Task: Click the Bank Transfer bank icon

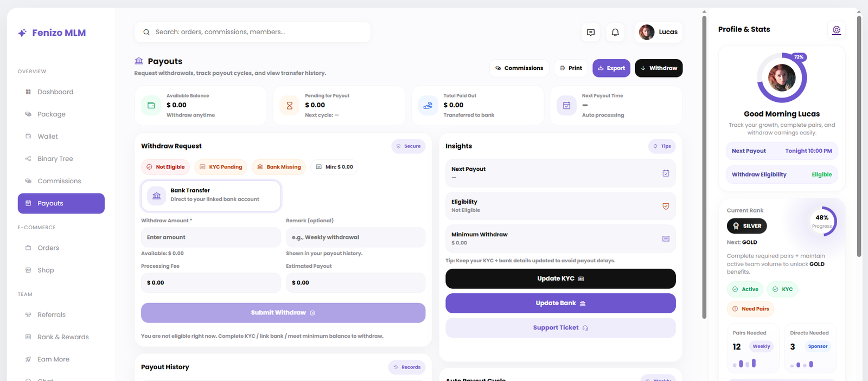Action: pyautogui.click(x=157, y=196)
